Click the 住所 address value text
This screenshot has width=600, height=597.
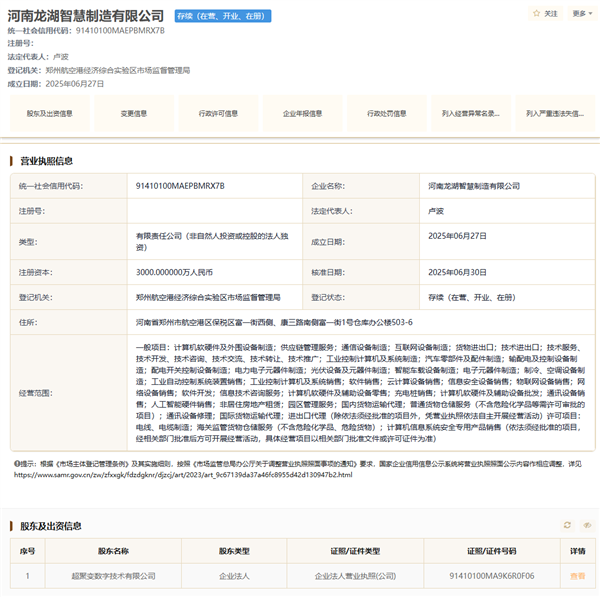click(274, 322)
